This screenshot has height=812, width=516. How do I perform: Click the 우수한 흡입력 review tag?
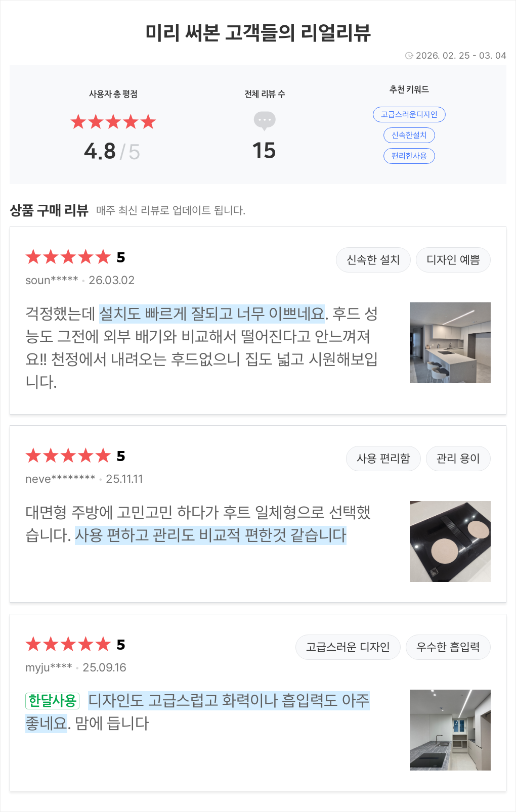click(x=448, y=647)
